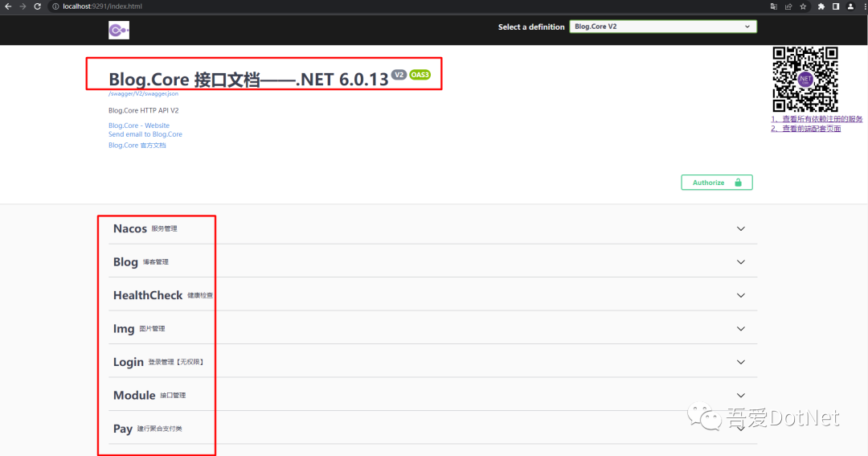Image resolution: width=868 pixels, height=456 pixels.
Task: Click the QR code image
Action: (805, 80)
